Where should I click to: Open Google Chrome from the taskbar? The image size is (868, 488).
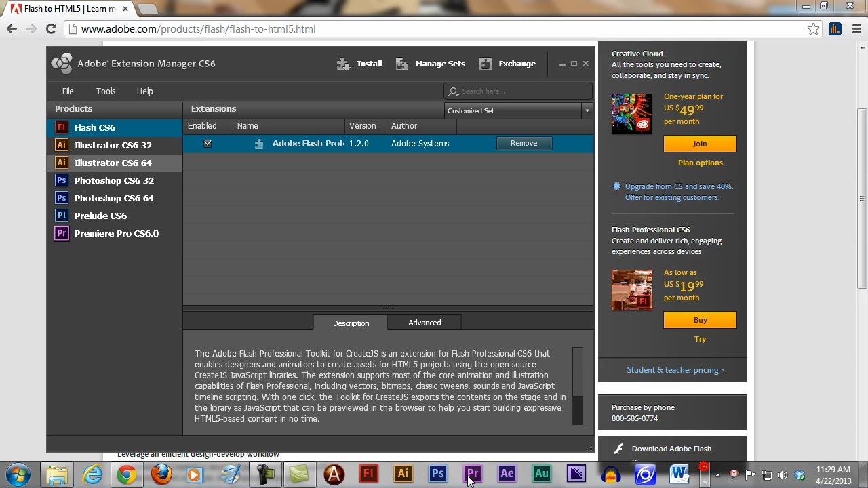(x=126, y=474)
